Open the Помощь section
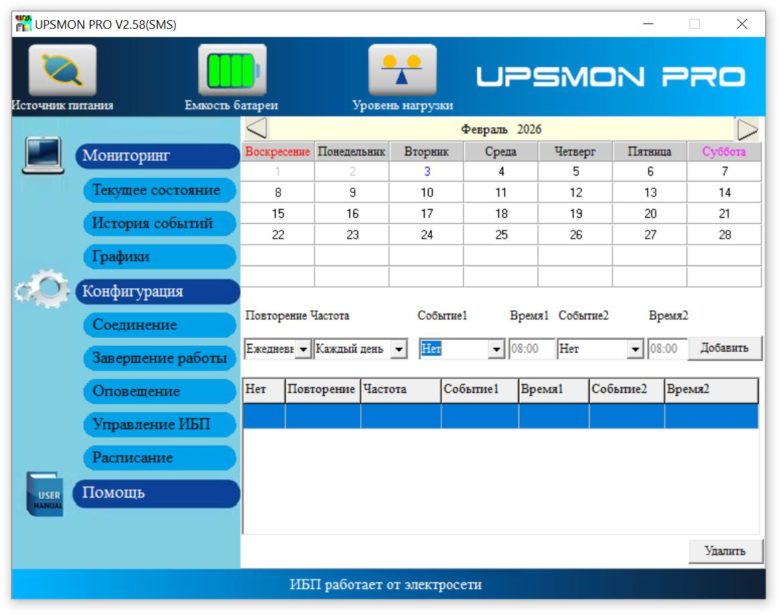780x614 pixels. point(156,493)
